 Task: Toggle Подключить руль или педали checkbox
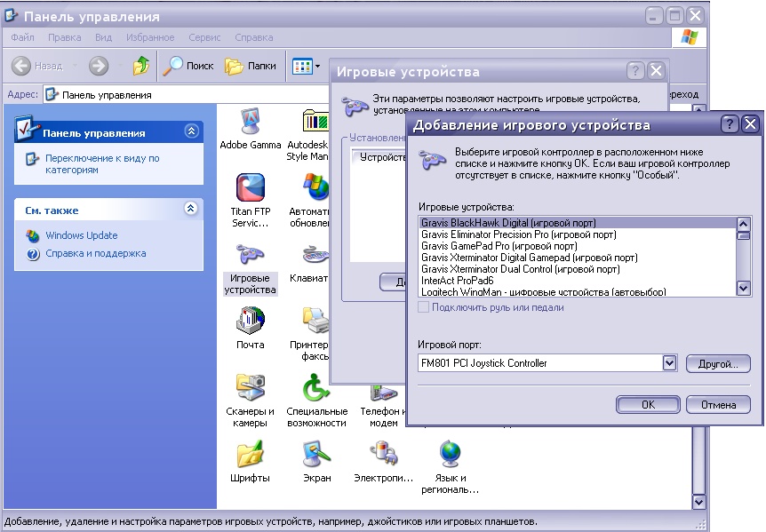point(424,307)
